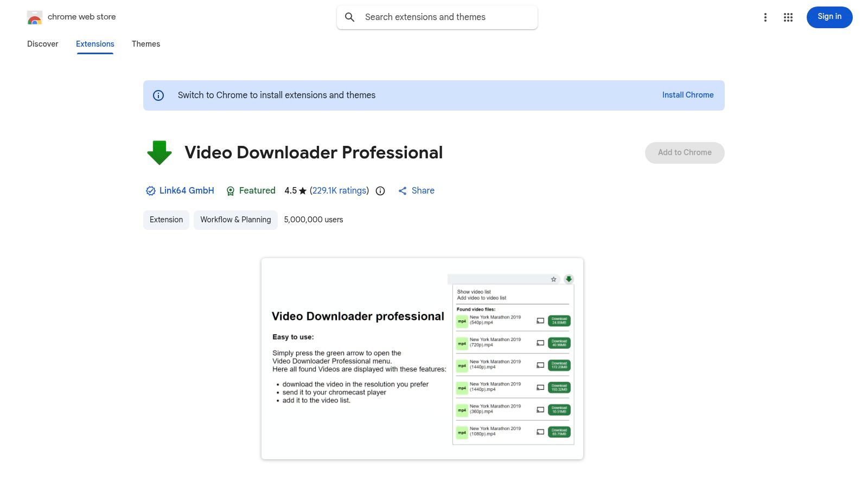The height and width of the screenshot is (488, 868).
Task: Click the Share icon
Action: click(x=403, y=191)
